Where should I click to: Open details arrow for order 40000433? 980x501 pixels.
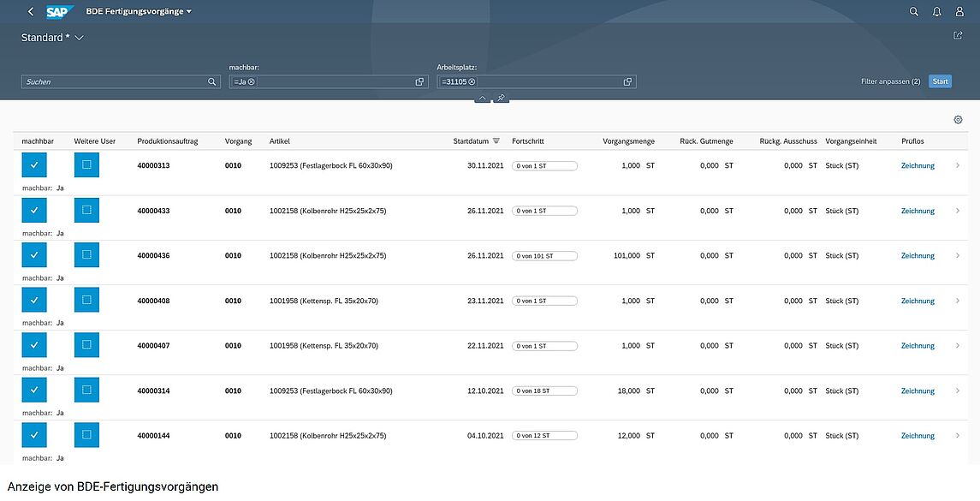[x=958, y=211]
